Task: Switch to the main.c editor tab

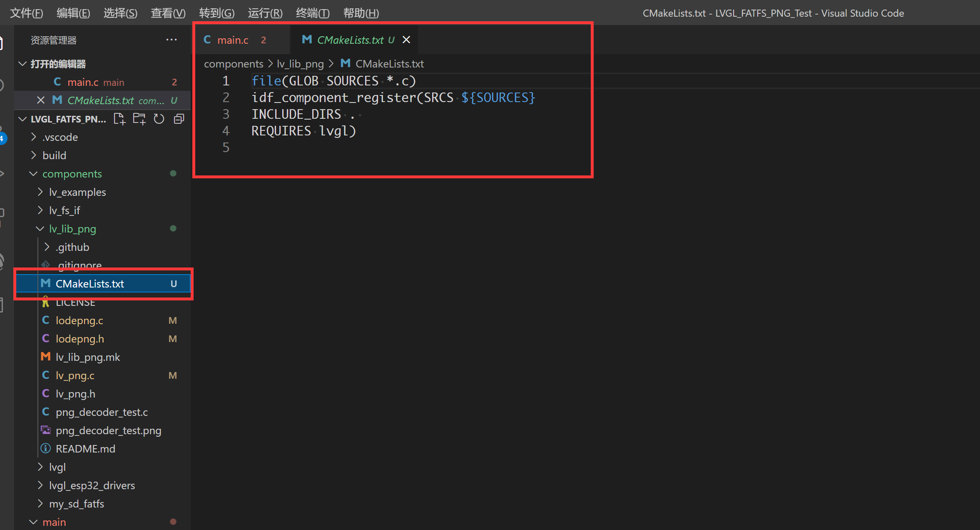Action: click(232, 40)
